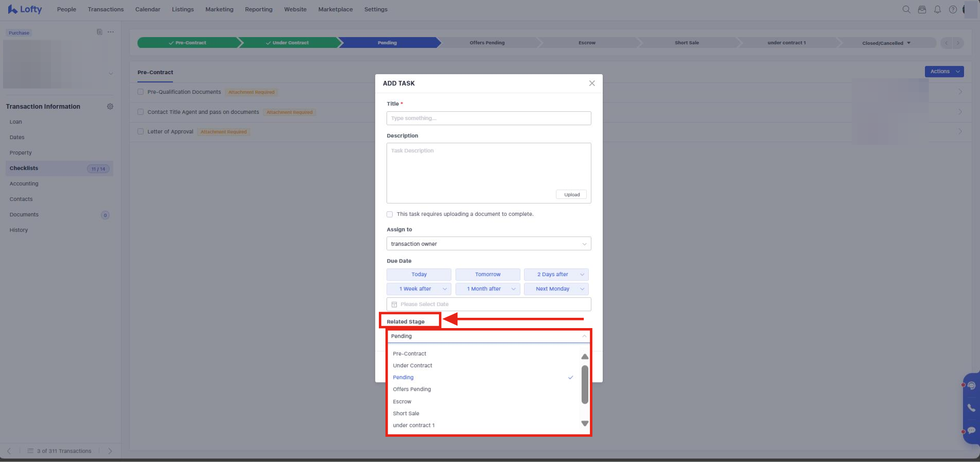The image size is (980, 462).
Task: Check the document upload required checkbox
Action: click(390, 214)
